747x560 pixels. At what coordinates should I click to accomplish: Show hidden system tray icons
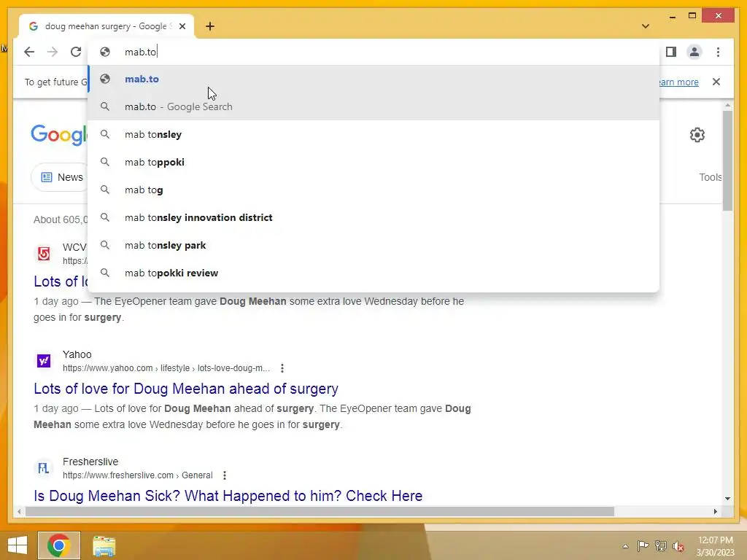pos(625,546)
